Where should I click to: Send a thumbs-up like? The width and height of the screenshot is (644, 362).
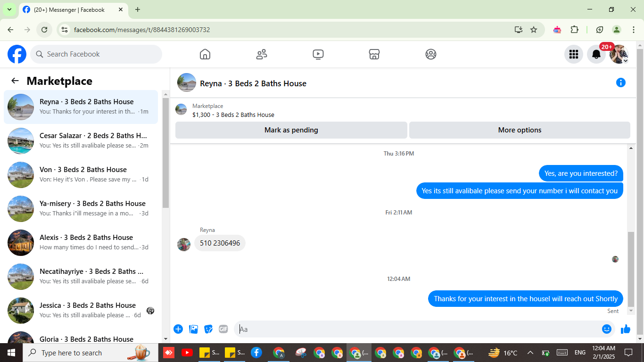click(626, 329)
